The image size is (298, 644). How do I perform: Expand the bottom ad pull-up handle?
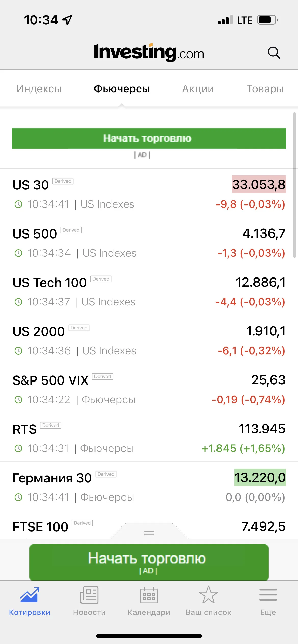pos(149,532)
